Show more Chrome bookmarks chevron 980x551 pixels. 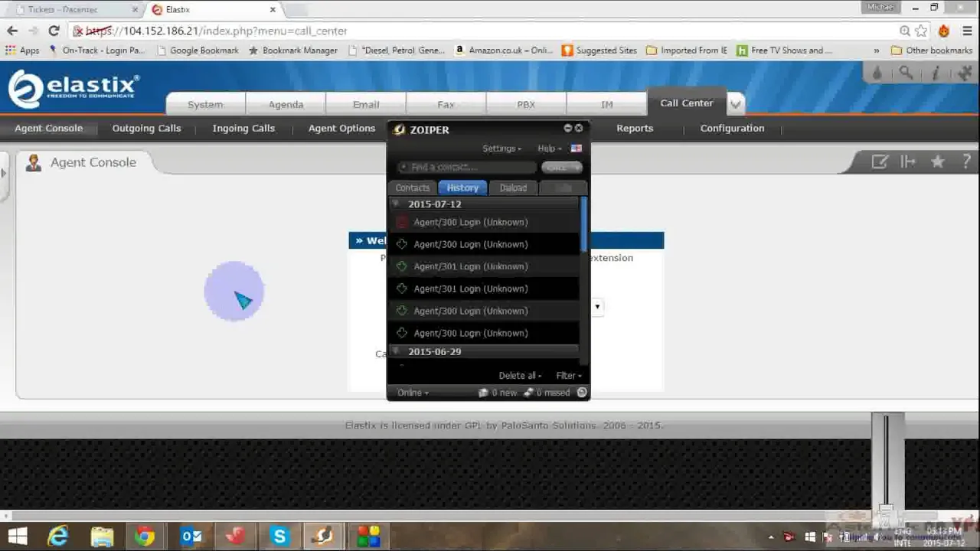pos(877,51)
